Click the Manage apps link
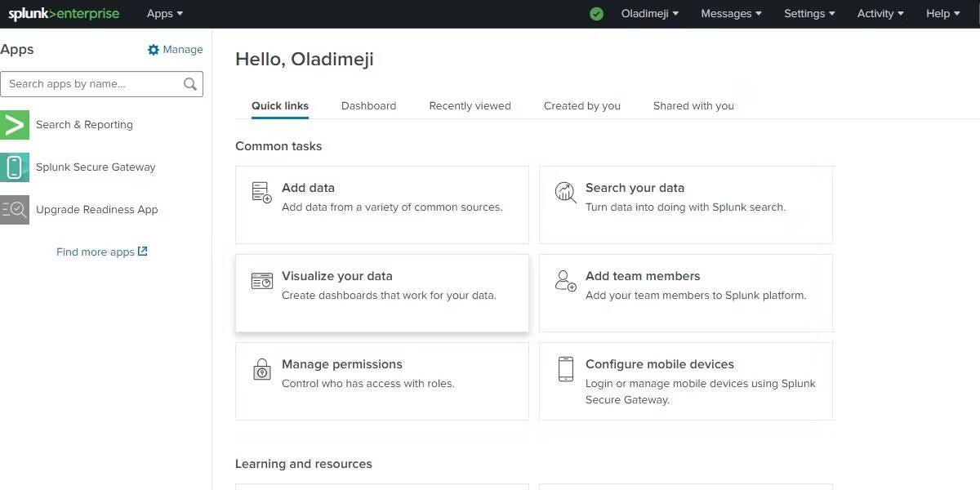 (x=175, y=50)
